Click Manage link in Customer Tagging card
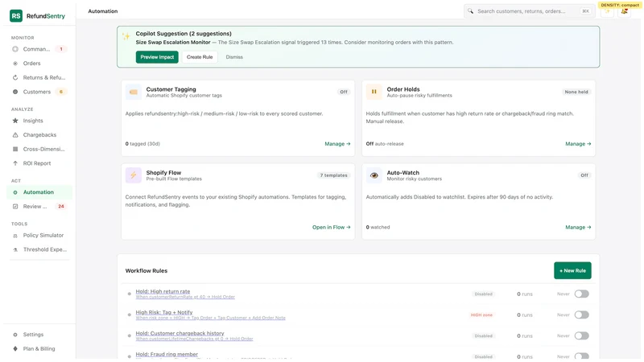 coord(337,144)
